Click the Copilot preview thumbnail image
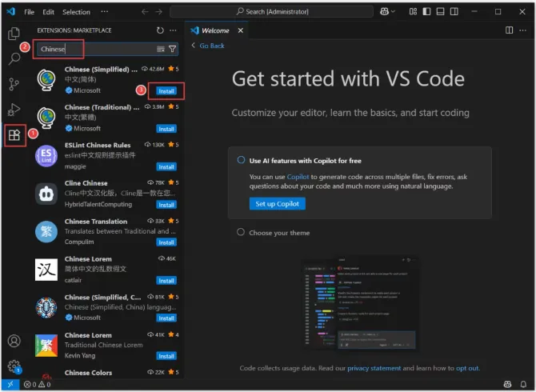The image size is (536, 392). pos(360,304)
